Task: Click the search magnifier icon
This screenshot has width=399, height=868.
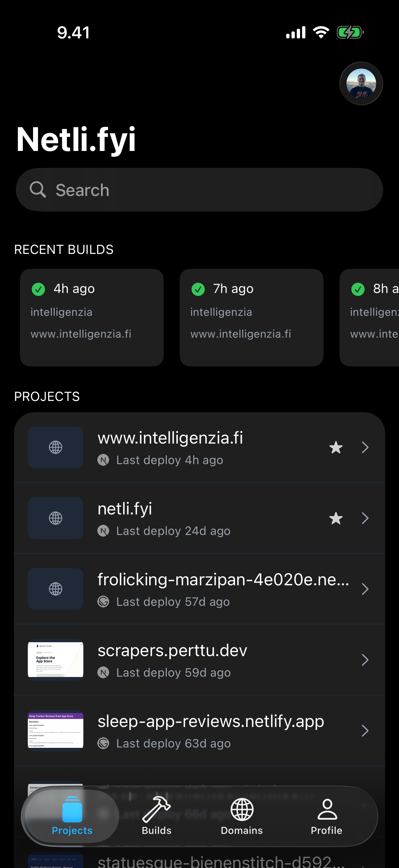Action: (x=38, y=190)
